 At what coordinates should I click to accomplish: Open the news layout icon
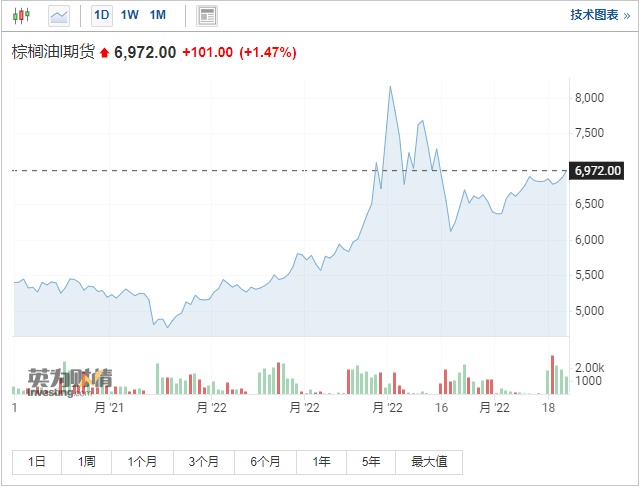coord(207,15)
